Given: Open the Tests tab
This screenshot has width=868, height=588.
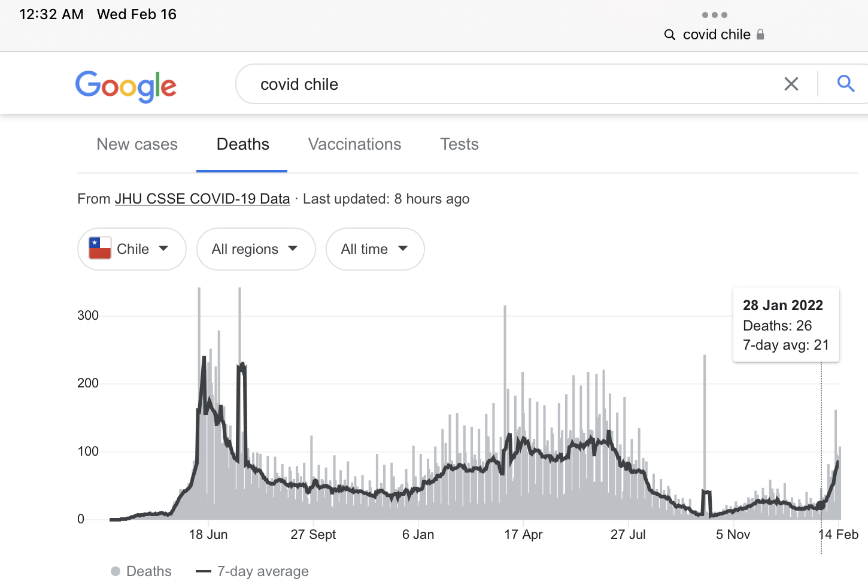Looking at the screenshot, I should click(459, 144).
